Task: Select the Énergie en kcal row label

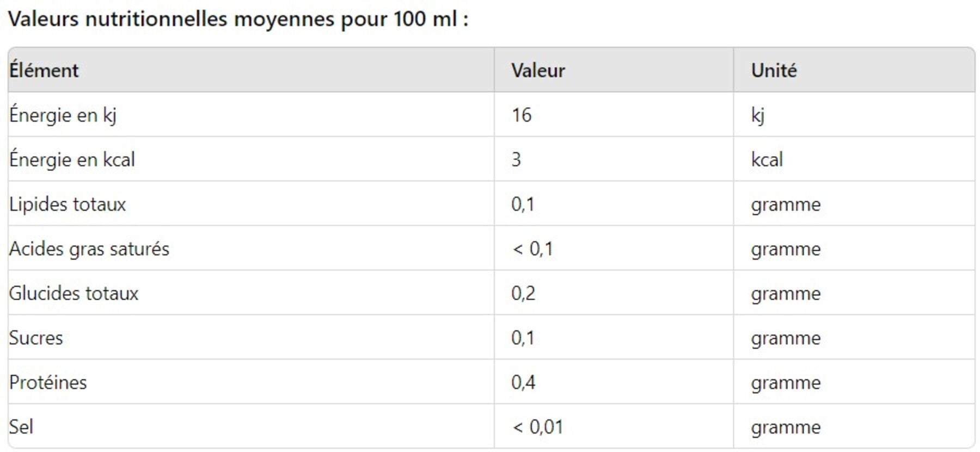Action: click(x=72, y=160)
